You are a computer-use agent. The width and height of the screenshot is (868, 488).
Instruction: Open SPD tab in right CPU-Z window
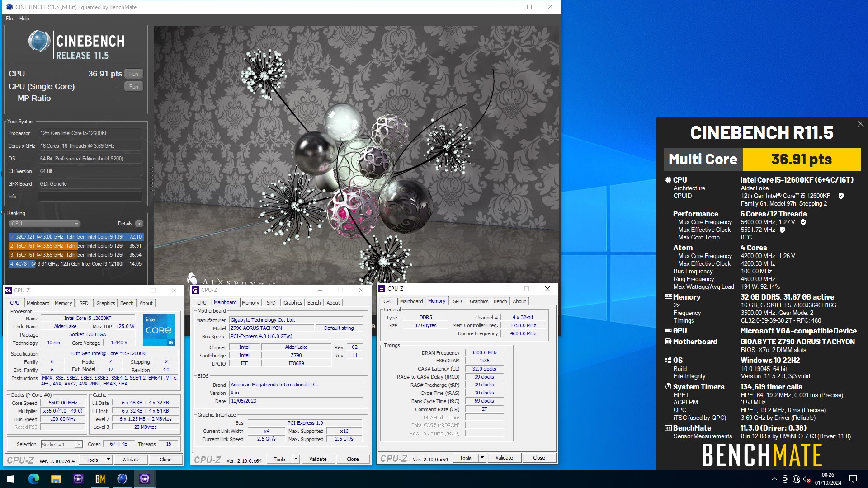click(458, 301)
